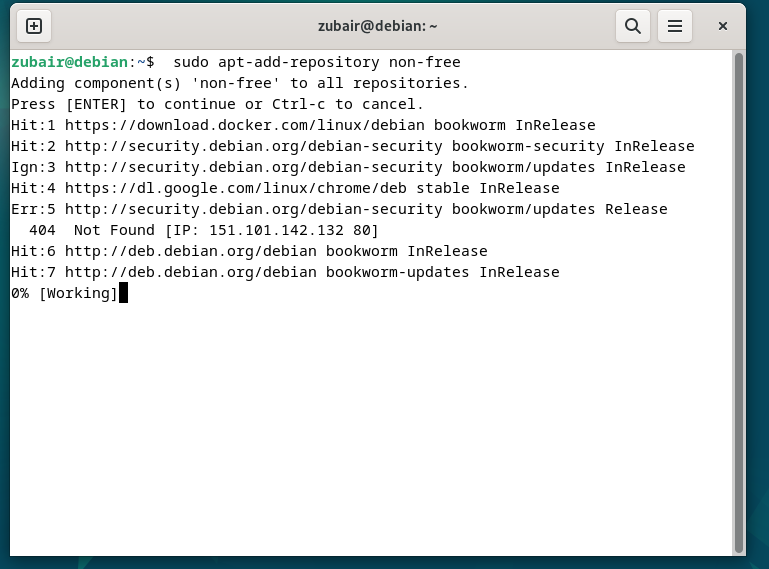Click the '404 Not Found' error line
769x569 pixels.
pos(204,231)
